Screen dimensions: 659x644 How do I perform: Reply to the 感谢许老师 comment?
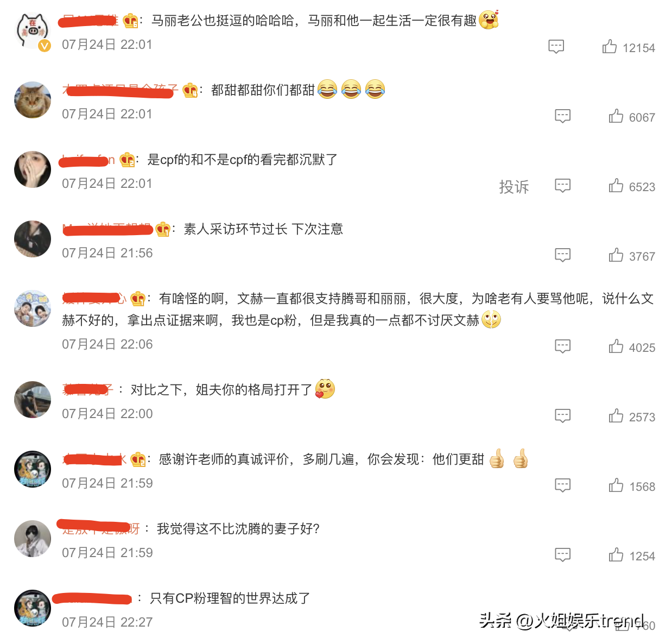click(562, 485)
